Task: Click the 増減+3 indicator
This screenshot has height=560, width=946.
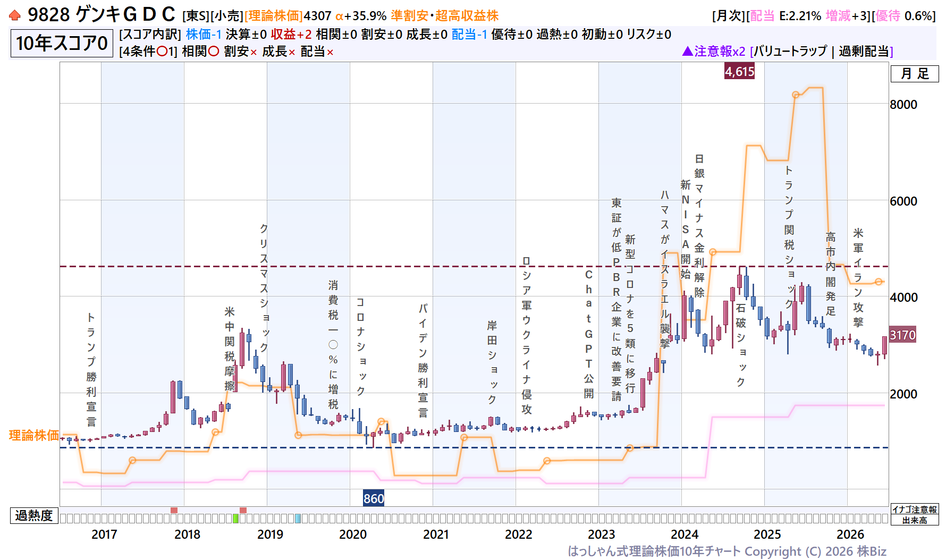Action: pos(847,16)
